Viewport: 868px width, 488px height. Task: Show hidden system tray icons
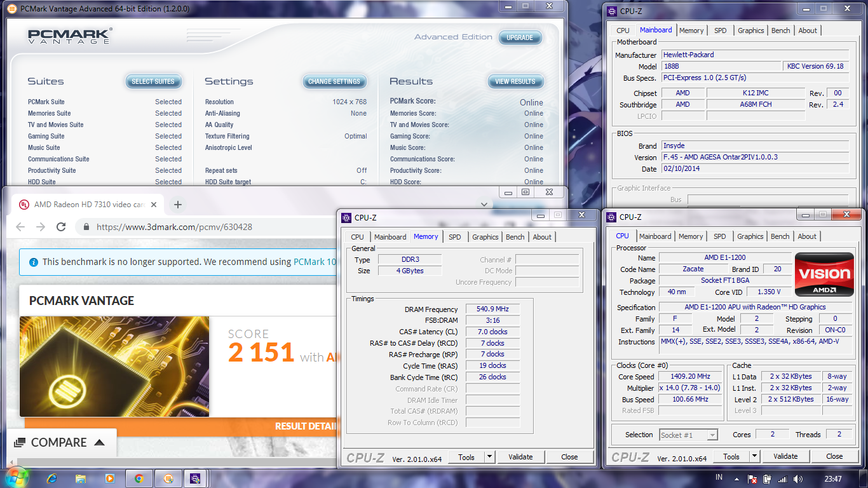pos(737,479)
